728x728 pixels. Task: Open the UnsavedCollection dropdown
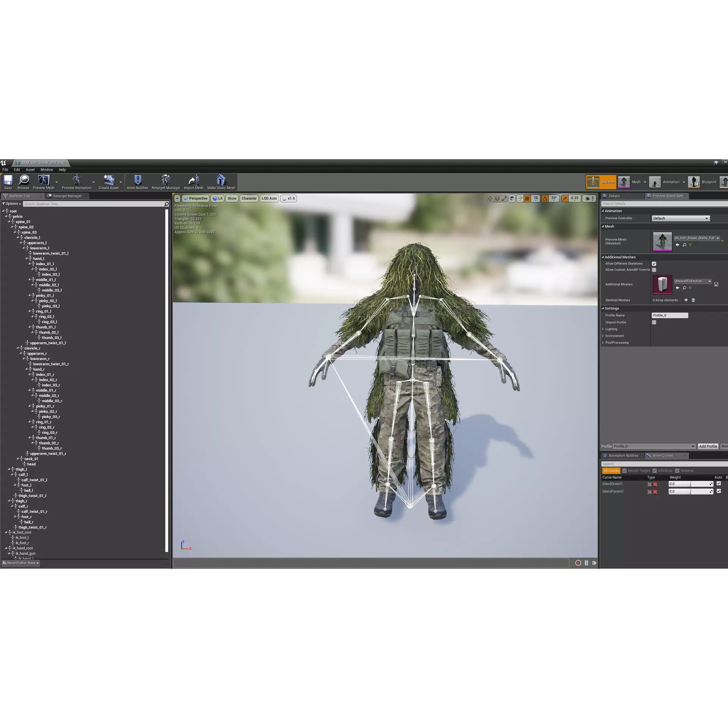coord(693,281)
